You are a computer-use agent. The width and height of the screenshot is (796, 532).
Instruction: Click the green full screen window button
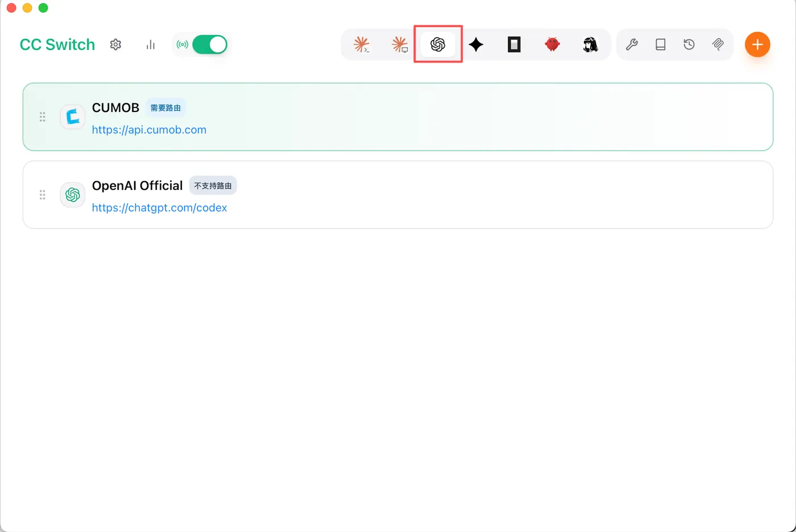(x=43, y=8)
